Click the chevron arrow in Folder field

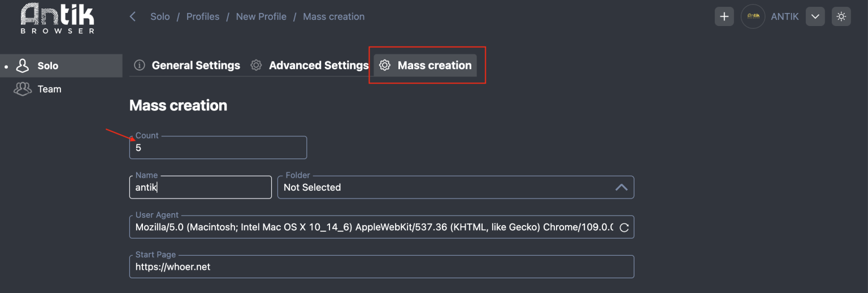pos(621,187)
